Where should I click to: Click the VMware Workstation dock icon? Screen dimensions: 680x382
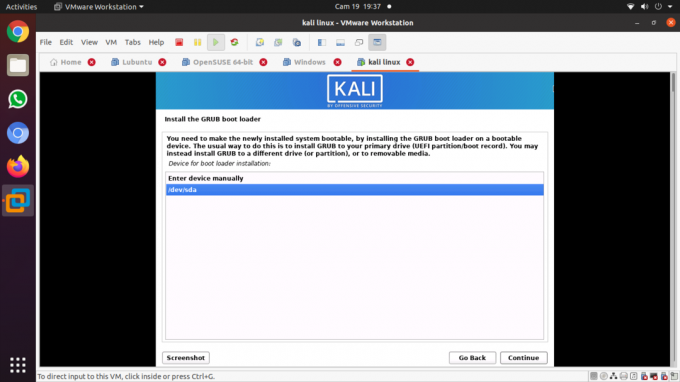[18, 201]
